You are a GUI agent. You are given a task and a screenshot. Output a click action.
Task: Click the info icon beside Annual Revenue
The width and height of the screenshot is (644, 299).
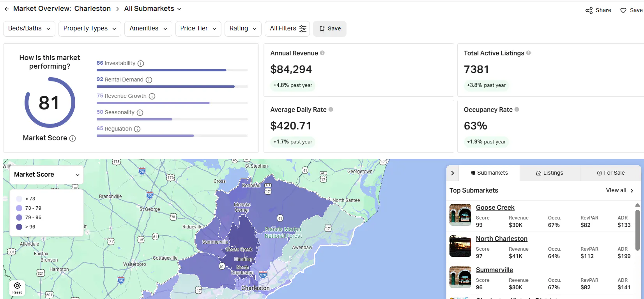pos(322,53)
